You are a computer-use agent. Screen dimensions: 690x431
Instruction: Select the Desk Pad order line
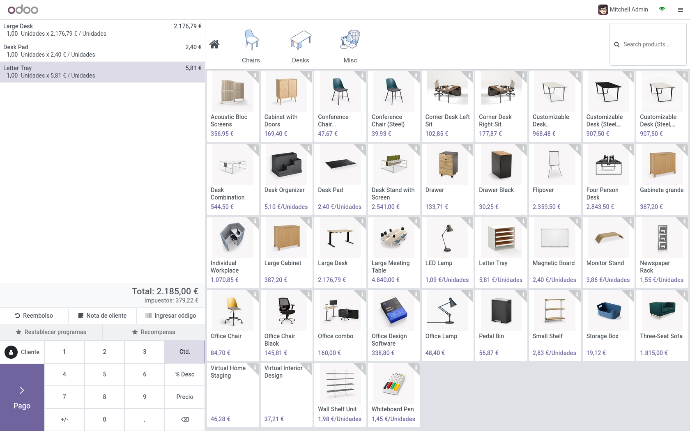pos(102,51)
